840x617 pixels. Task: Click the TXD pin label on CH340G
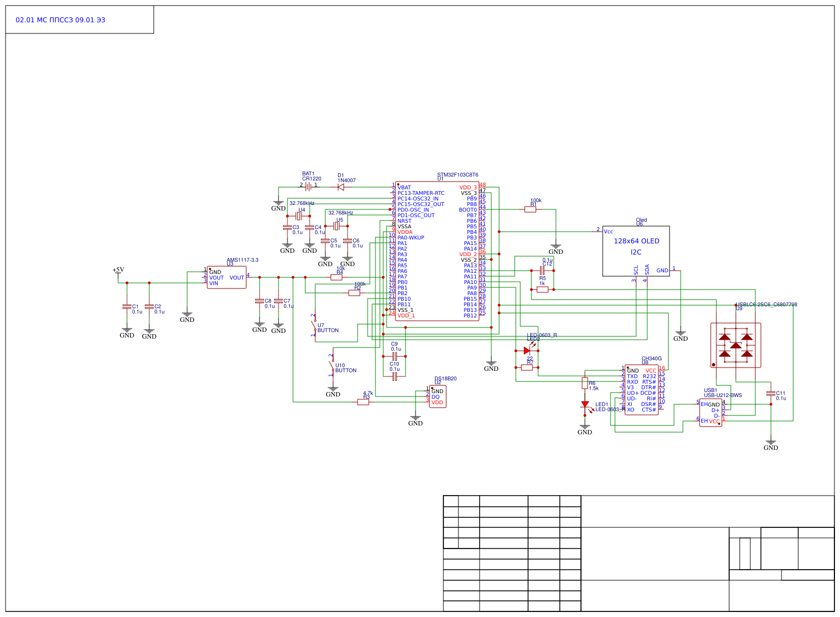click(632, 376)
